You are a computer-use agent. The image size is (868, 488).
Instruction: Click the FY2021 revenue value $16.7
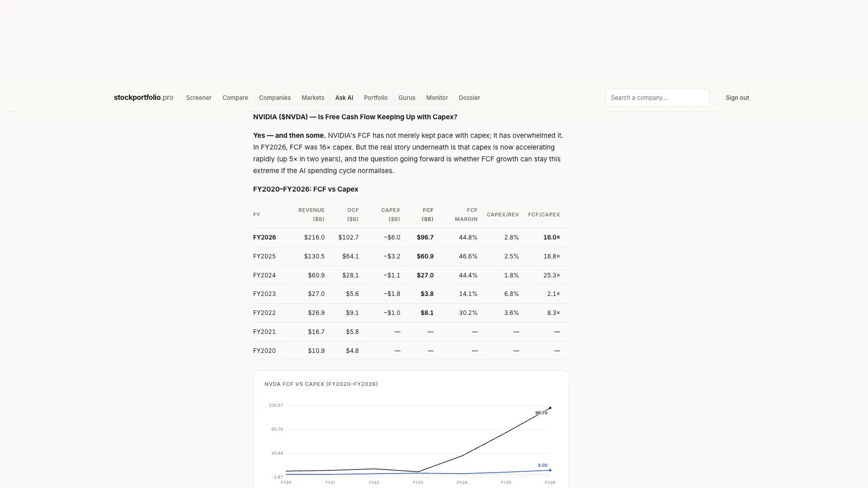316,332
